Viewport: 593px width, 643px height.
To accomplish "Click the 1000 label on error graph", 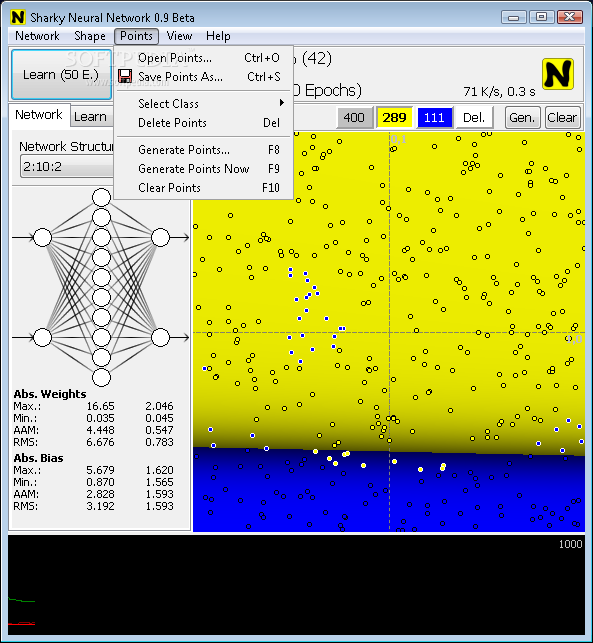I will click(x=570, y=544).
